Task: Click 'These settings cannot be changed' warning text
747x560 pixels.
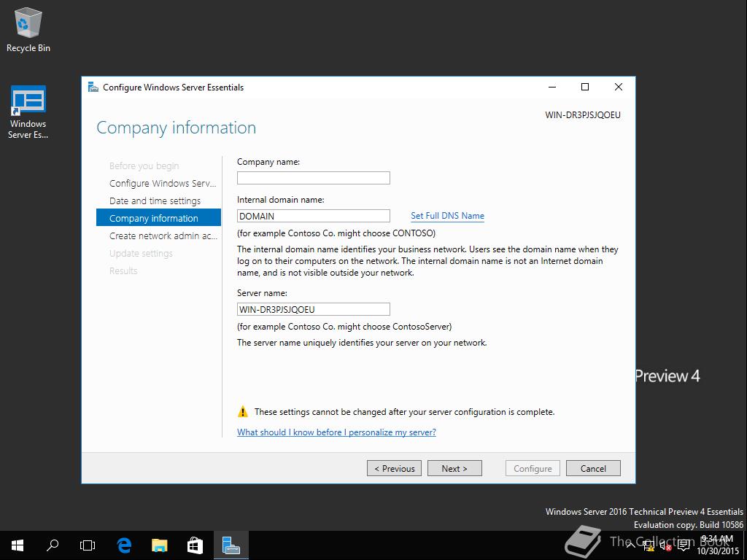Action: pos(404,412)
